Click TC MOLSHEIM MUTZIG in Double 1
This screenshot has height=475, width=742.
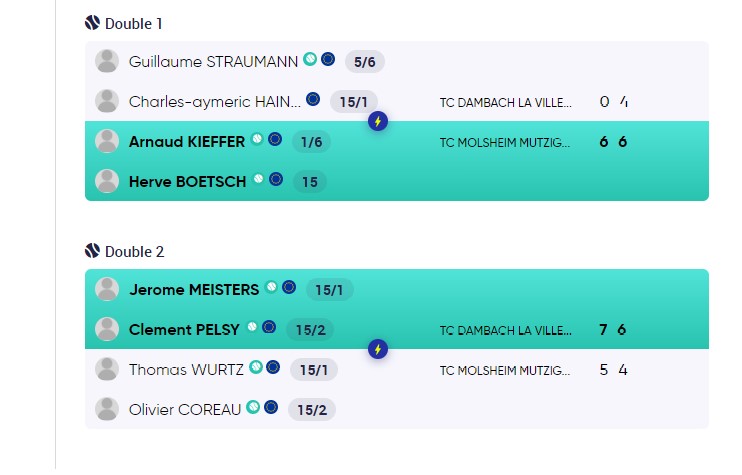(505, 142)
